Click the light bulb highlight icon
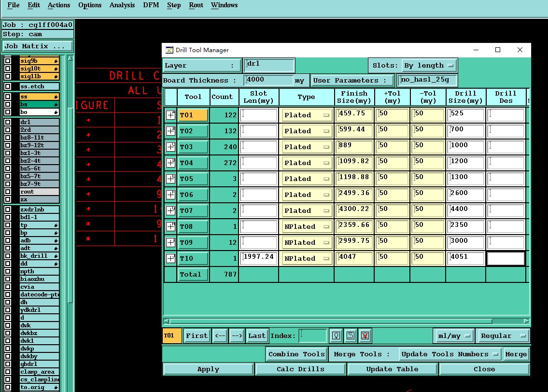This screenshot has height=392, width=548. pyautogui.click(x=336, y=336)
